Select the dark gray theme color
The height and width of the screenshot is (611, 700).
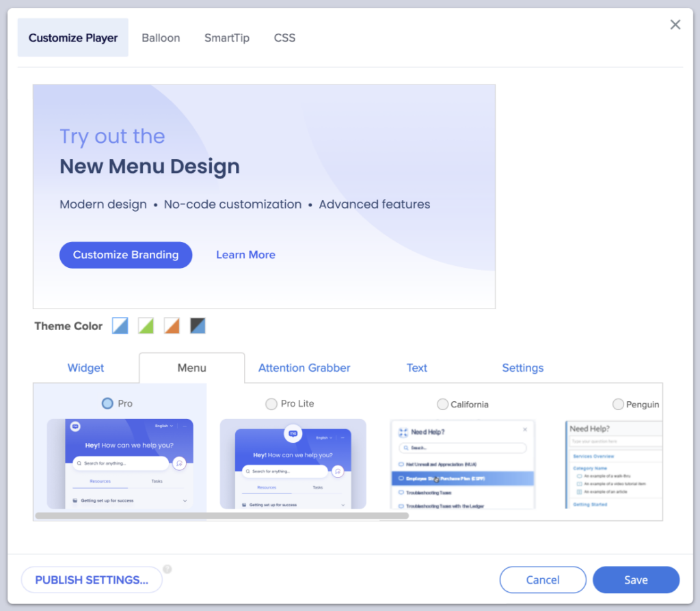point(198,326)
